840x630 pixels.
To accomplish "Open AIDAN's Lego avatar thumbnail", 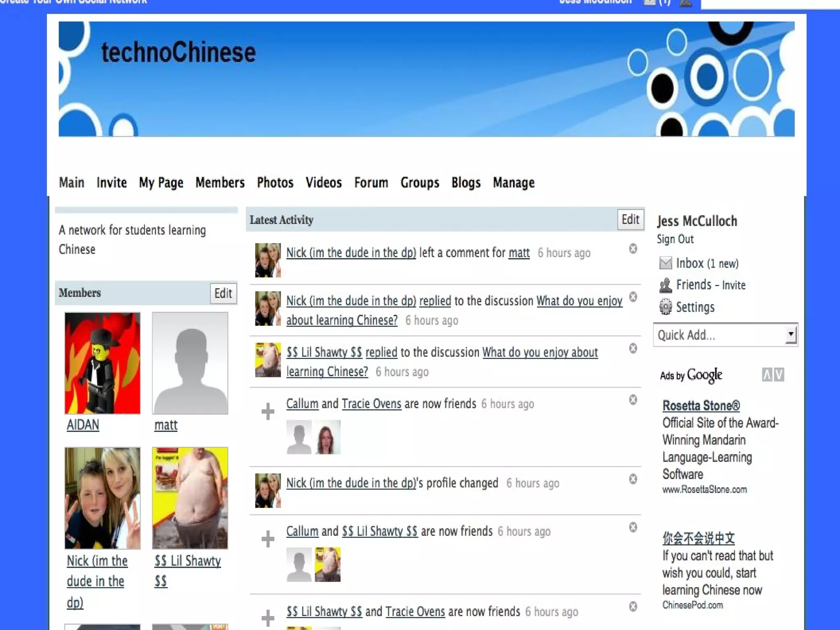I will click(103, 363).
